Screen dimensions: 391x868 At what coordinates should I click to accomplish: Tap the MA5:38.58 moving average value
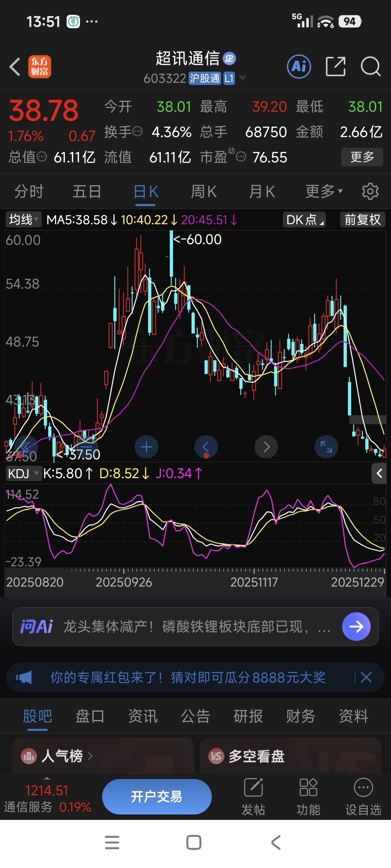click(x=82, y=220)
